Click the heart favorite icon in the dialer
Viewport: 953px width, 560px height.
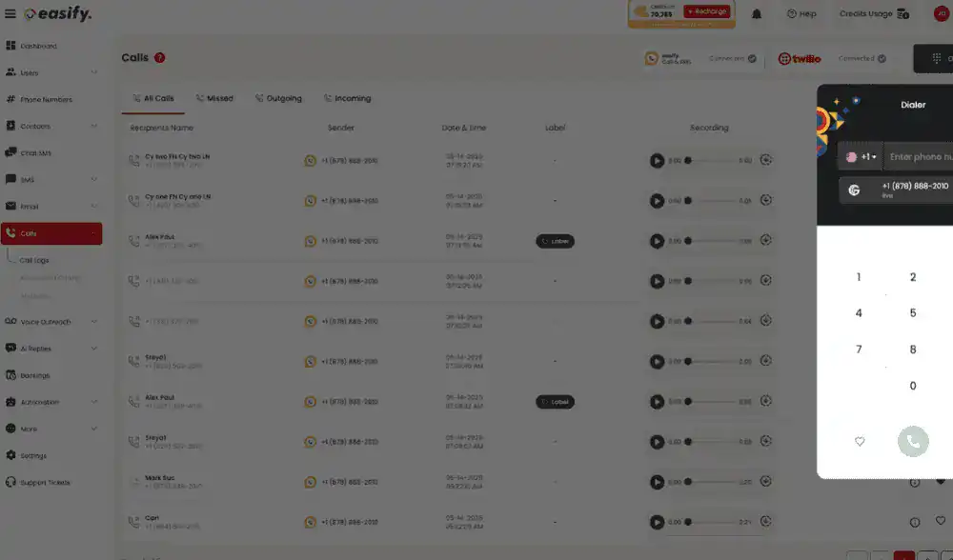tap(860, 442)
